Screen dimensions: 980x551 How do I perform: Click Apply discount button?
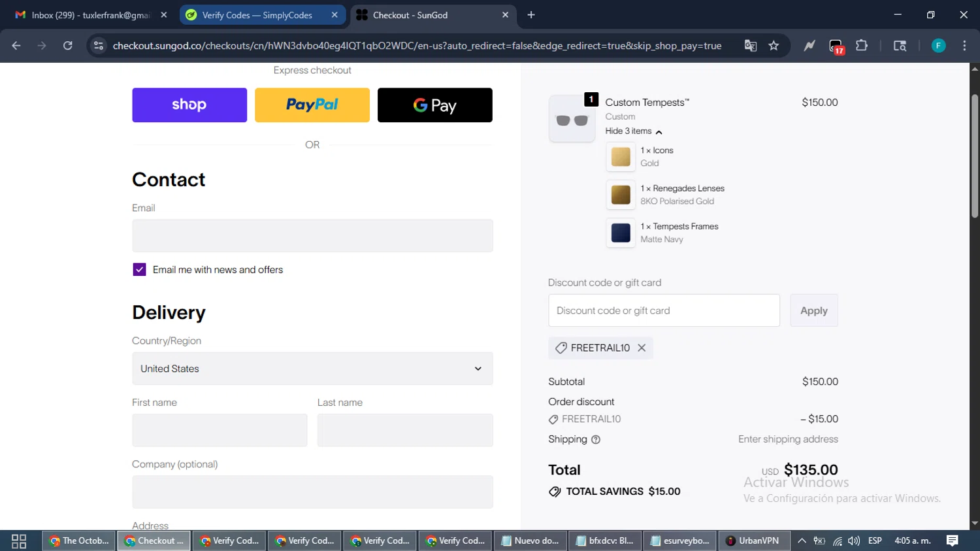(814, 310)
